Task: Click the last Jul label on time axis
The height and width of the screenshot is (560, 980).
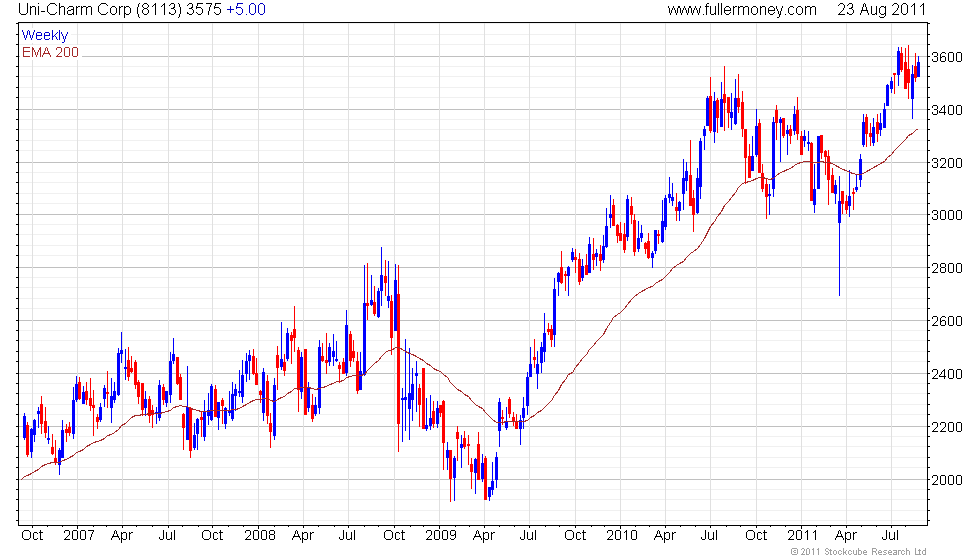Action: click(890, 536)
